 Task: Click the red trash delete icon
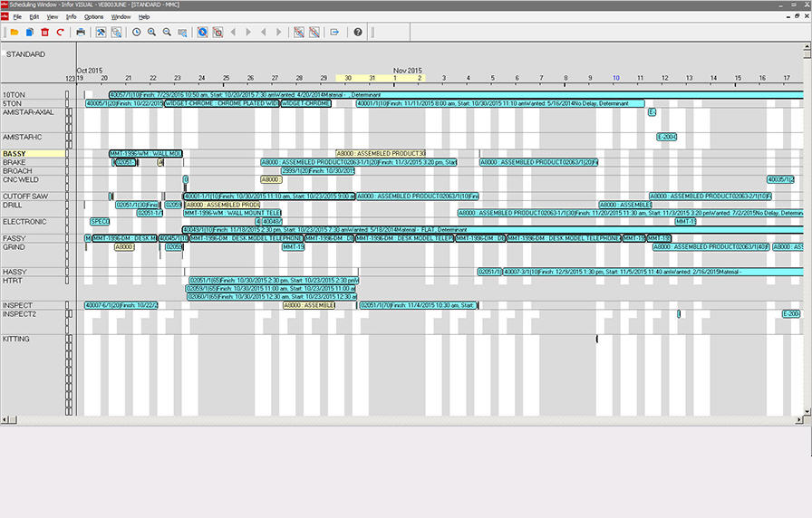tap(45, 32)
